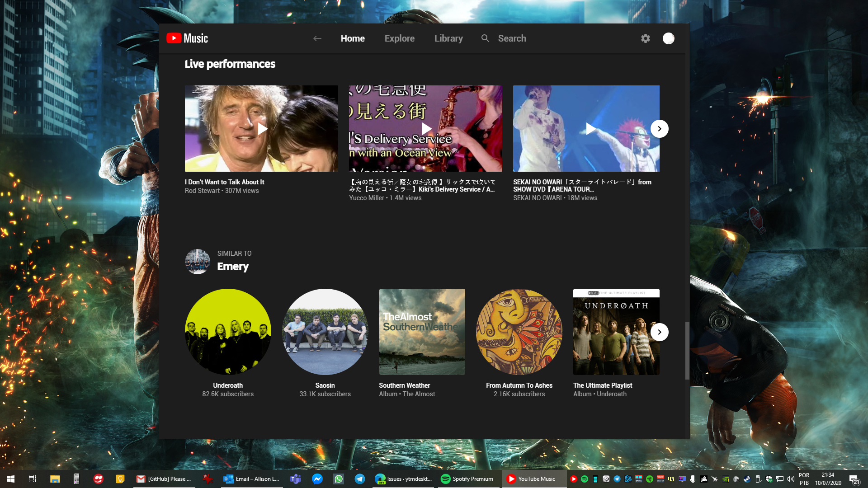Click the YouTube Music taskbar button

click(534, 479)
